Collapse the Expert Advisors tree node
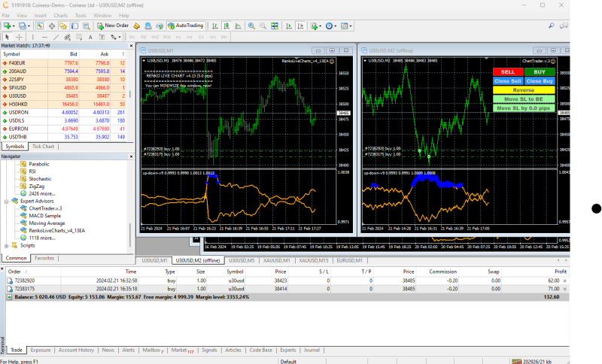Viewport: 602px width, 364px height. (6, 202)
